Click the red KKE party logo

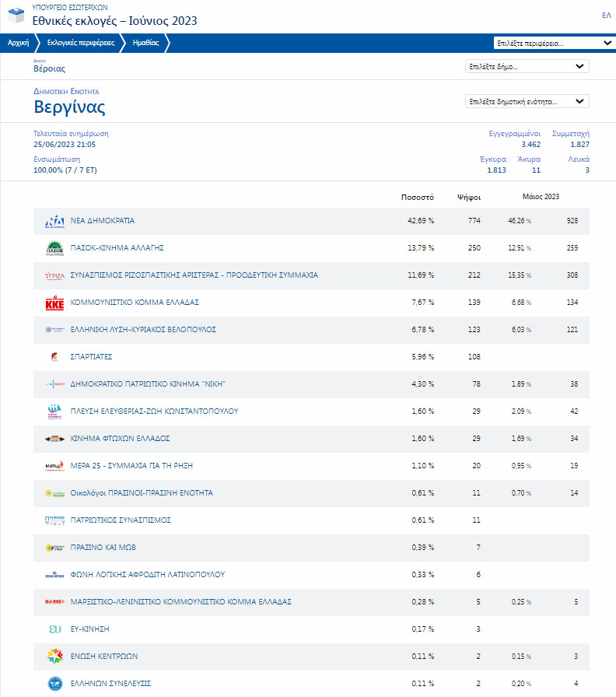click(x=54, y=303)
